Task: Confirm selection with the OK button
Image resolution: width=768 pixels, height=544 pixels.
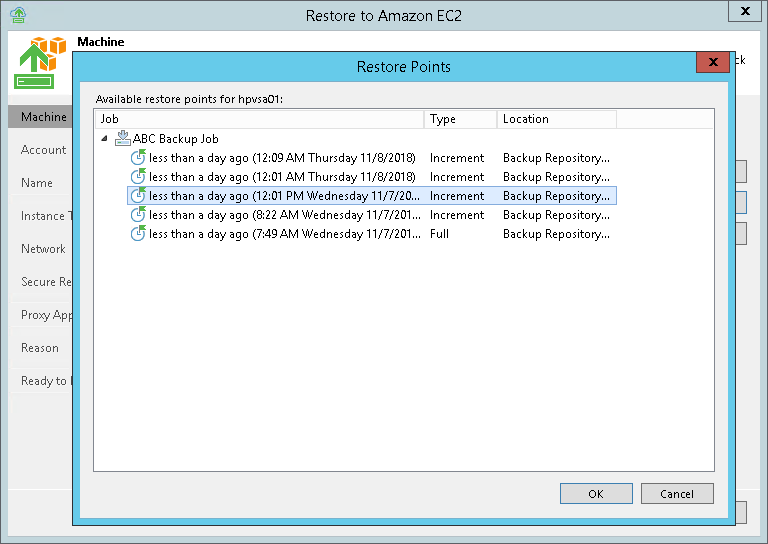Action: click(x=596, y=494)
